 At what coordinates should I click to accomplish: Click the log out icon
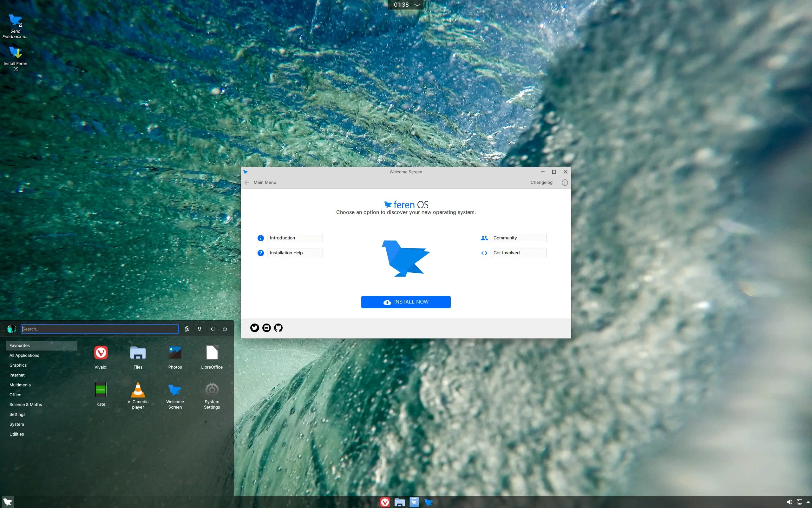click(213, 329)
